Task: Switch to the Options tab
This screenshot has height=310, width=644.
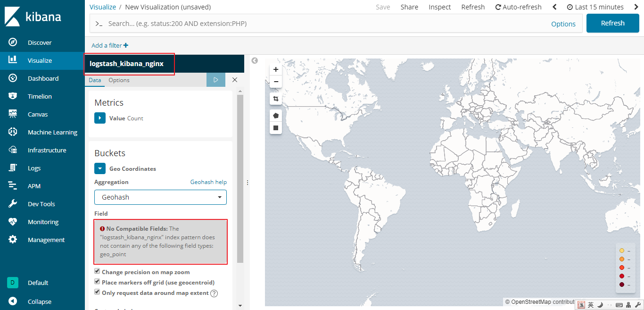Action: [119, 80]
